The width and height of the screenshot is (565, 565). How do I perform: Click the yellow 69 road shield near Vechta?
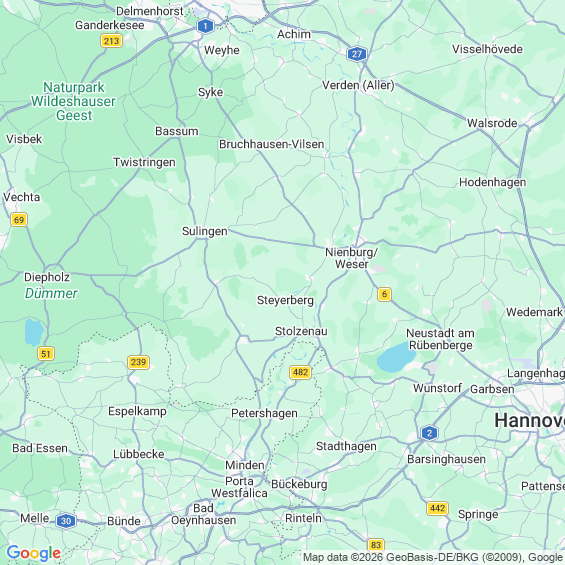pyautogui.click(x=19, y=219)
